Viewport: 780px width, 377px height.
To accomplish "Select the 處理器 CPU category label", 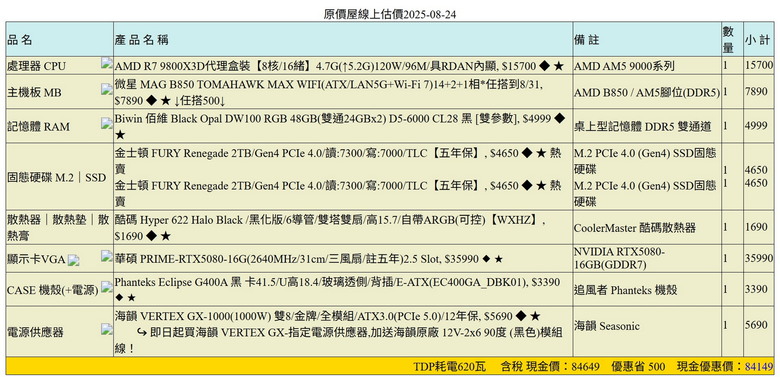I will [x=36, y=66].
